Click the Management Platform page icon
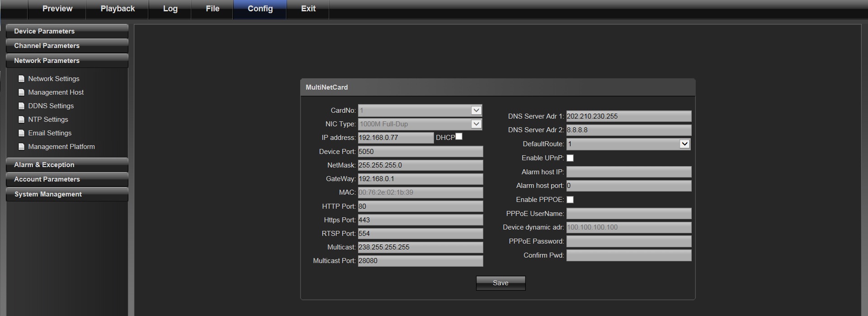Viewport: 868px width, 316px height. 21,147
